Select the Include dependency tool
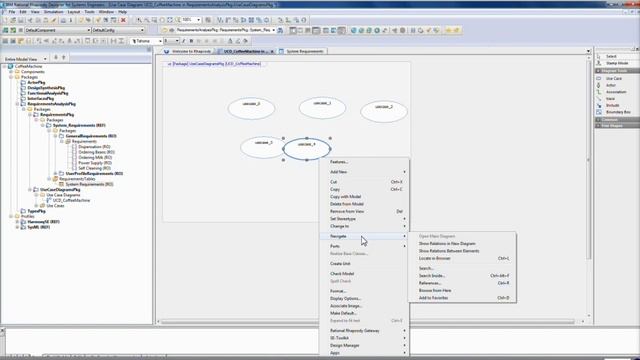Screen dimensions: 640x360 click(612, 105)
